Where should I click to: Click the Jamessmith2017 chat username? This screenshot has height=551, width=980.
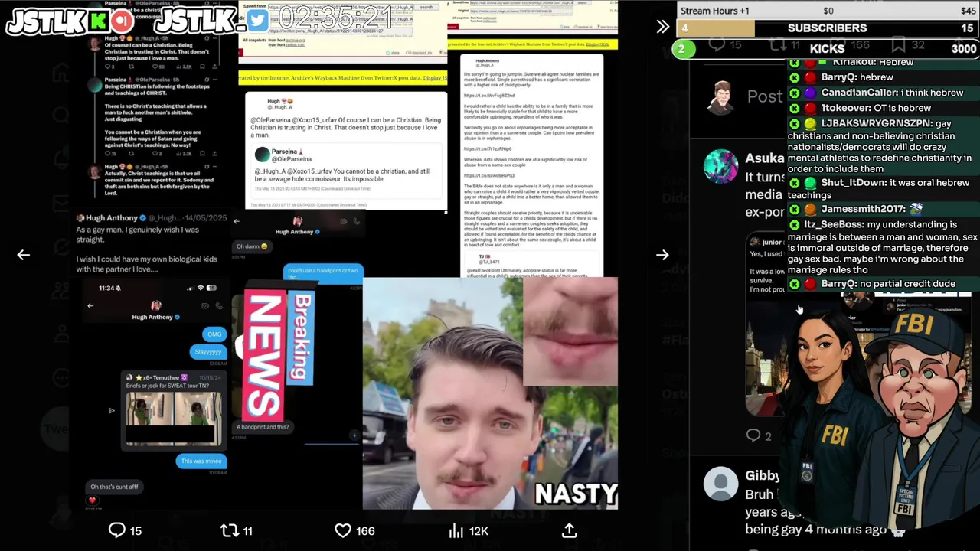click(x=863, y=209)
